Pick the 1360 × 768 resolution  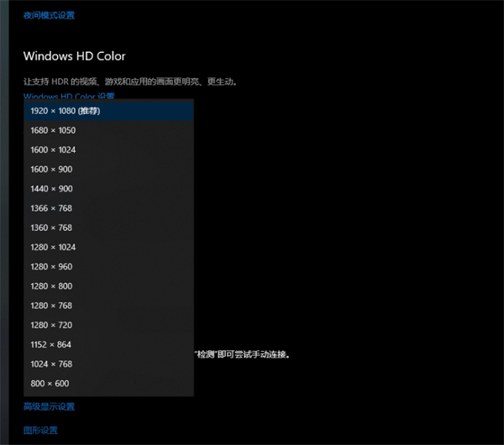pos(108,228)
